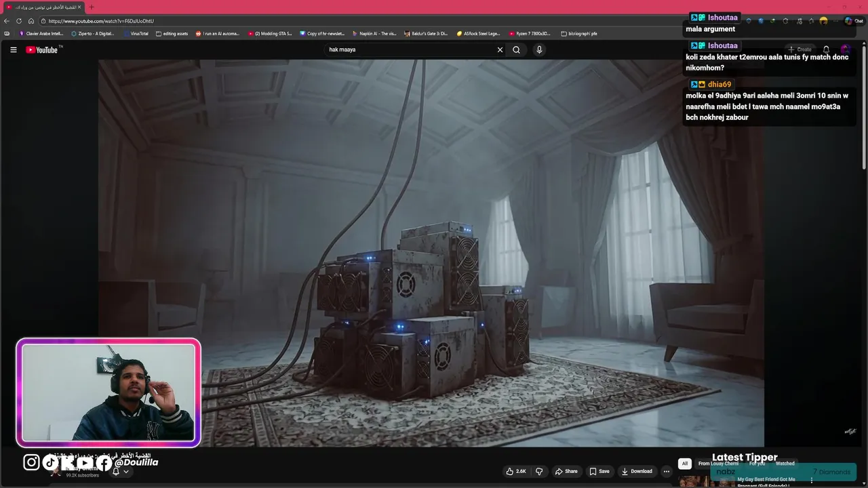This screenshot has width=868, height=488.
Task: Open the 'ASRock Steel Lege...' bookmark
Action: (x=478, y=33)
